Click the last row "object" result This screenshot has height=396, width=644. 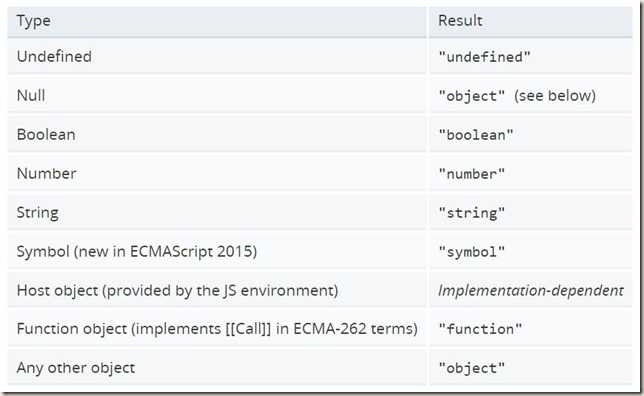click(x=472, y=368)
